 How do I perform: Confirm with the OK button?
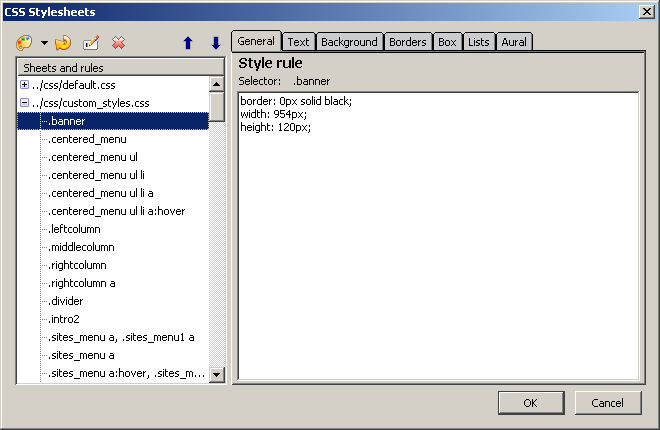coord(531,403)
